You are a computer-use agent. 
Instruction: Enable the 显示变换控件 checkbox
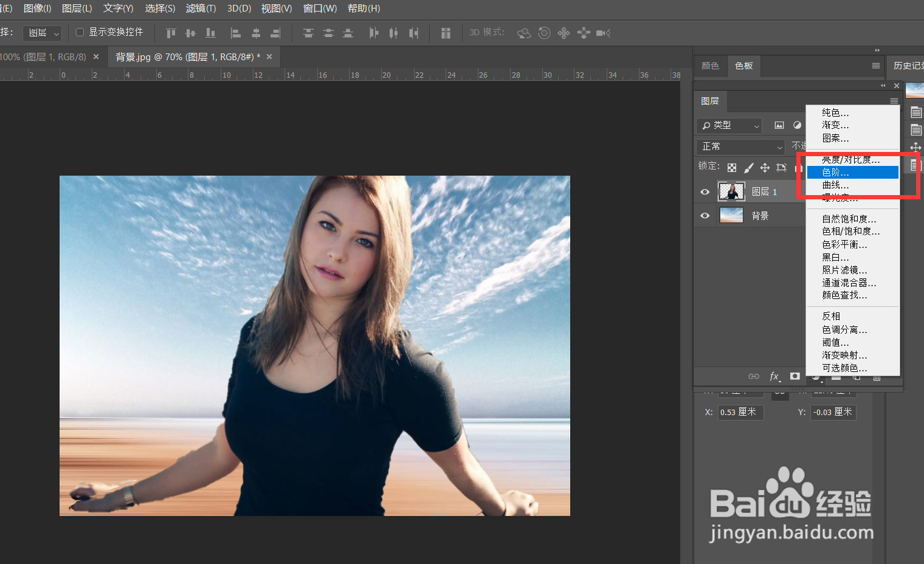pos(80,32)
